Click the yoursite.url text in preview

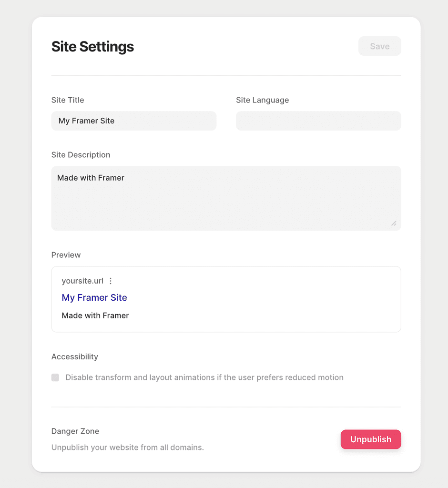pos(82,281)
